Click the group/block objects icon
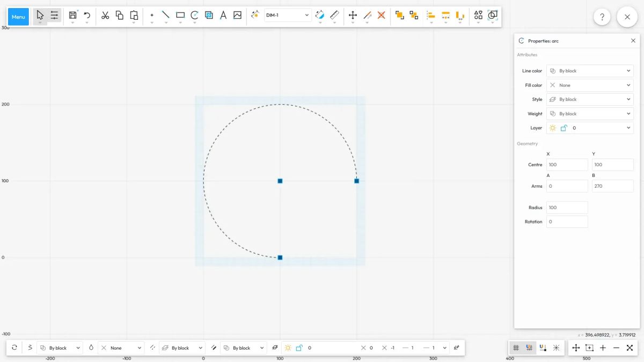Viewport: 644px width, 362px height. click(x=493, y=15)
